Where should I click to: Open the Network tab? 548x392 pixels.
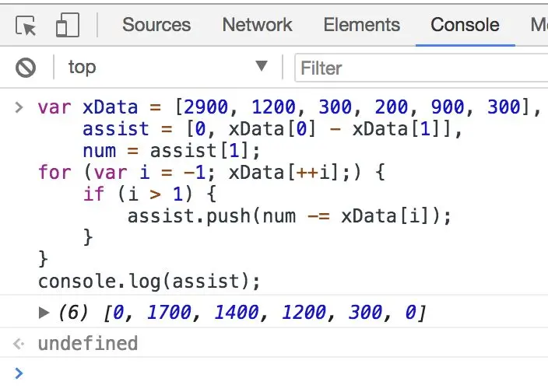(256, 25)
